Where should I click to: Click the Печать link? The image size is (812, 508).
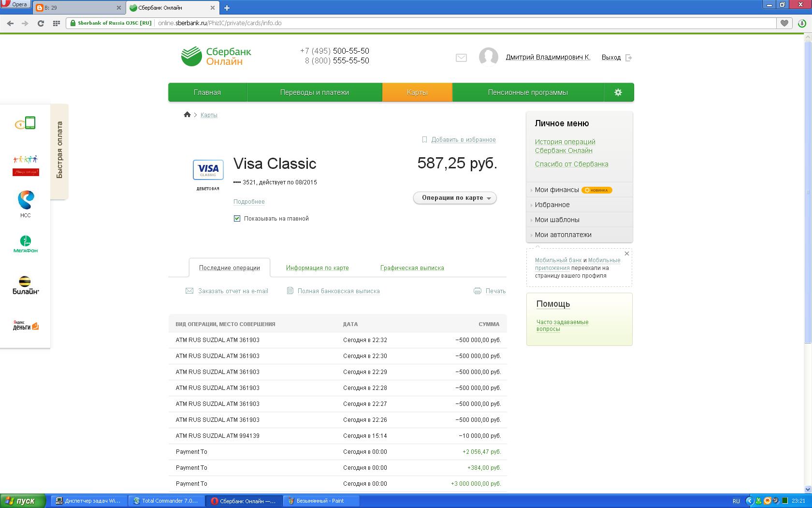(x=495, y=291)
